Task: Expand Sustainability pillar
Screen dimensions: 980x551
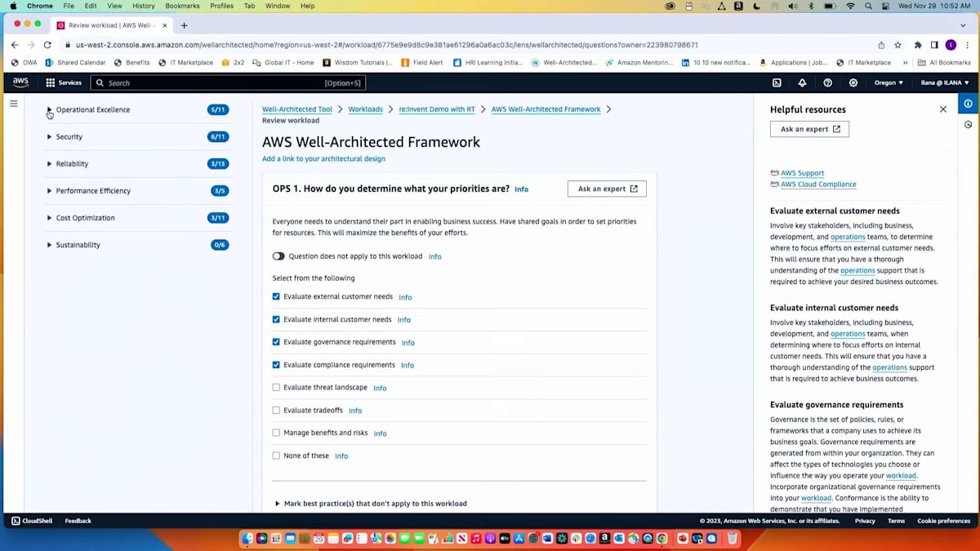Action: pyautogui.click(x=49, y=245)
